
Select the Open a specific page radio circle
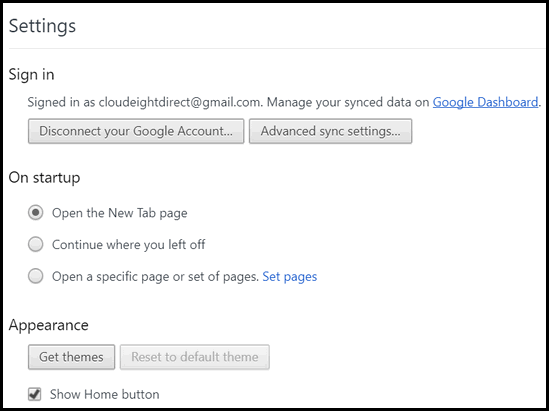[36, 276]
